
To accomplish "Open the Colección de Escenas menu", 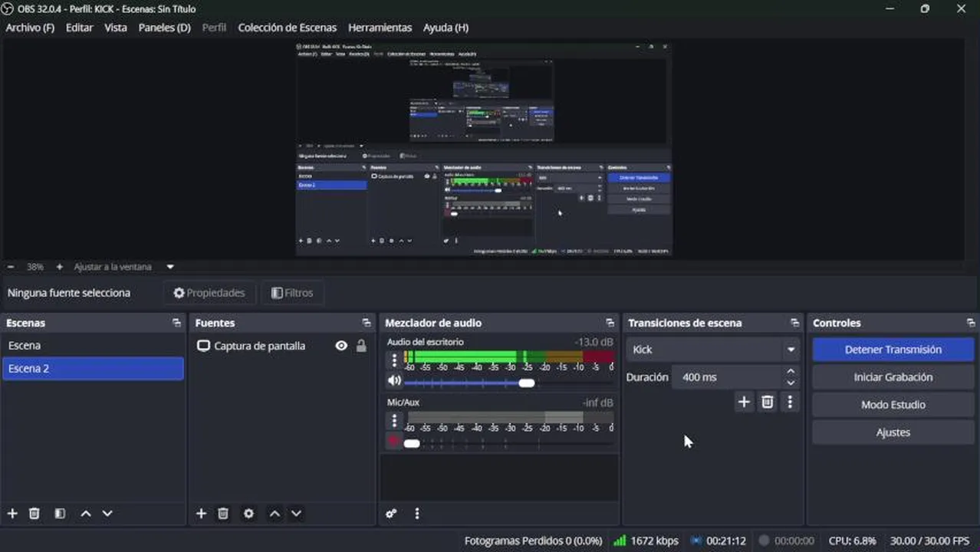I will 288,28.
